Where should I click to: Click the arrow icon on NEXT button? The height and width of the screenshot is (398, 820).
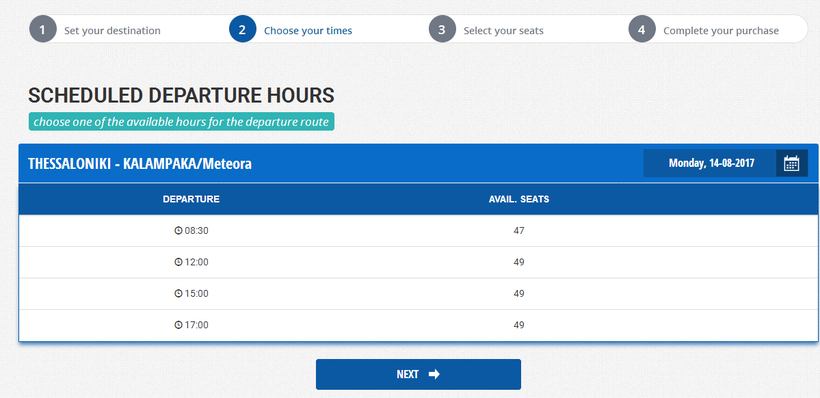[434, 374]
